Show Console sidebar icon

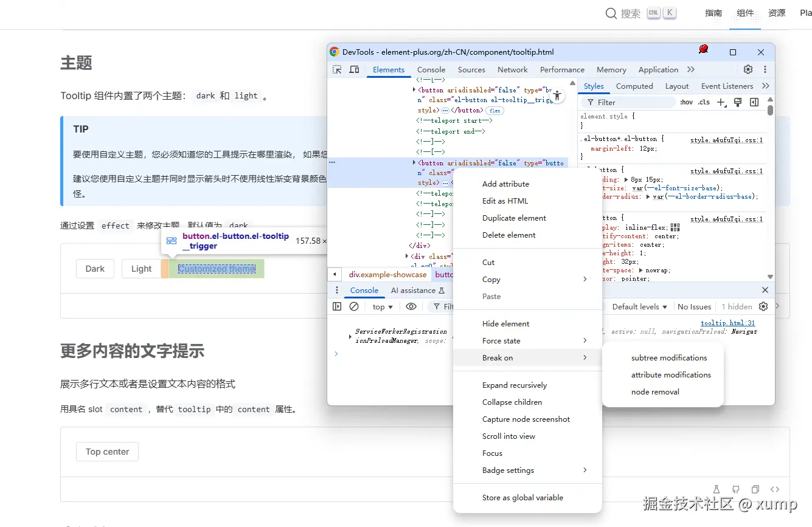click(x=337, y=306)
